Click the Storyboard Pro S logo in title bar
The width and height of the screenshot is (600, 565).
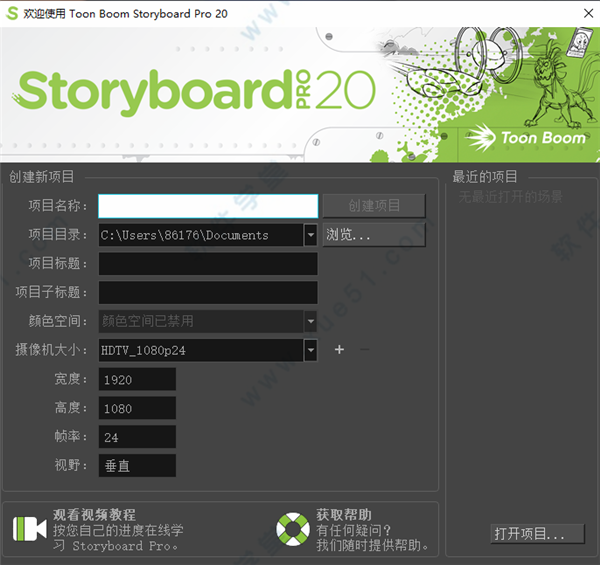(12, 13)
